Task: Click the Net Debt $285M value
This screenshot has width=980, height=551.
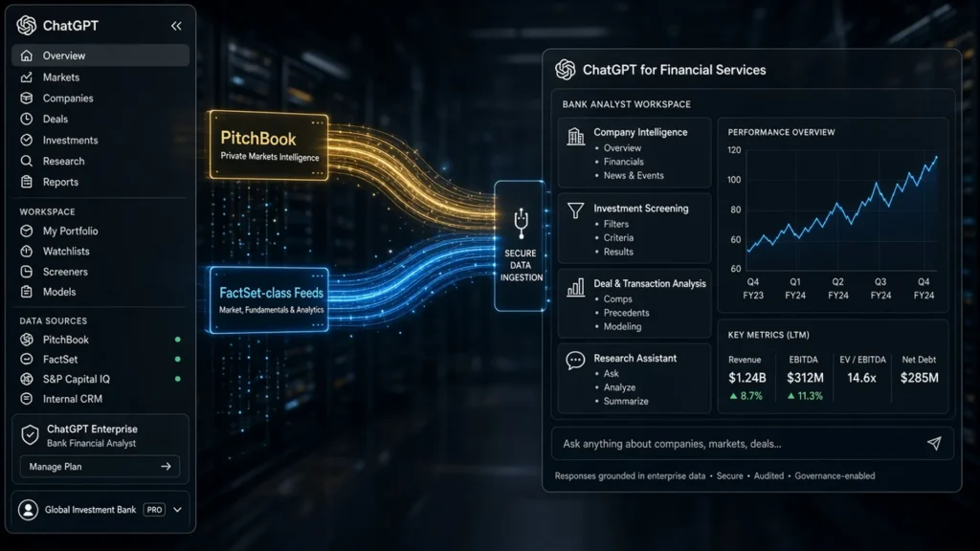Action: click(920, 378)
